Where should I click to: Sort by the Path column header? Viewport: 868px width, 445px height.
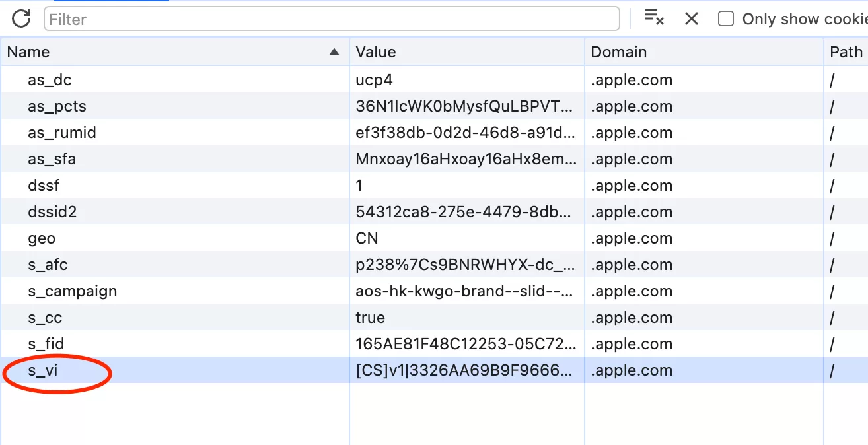pyautogui.click(x=846, y=52)
